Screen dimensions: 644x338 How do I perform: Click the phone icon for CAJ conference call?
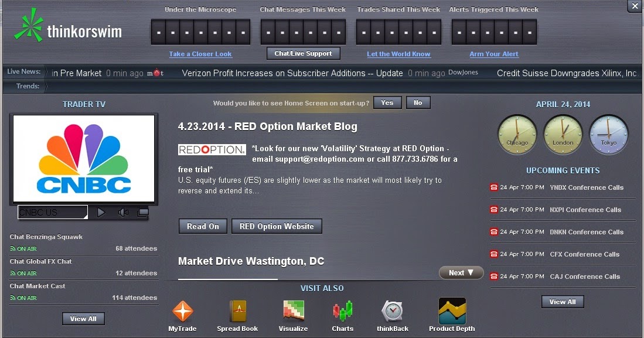(493, 276)
